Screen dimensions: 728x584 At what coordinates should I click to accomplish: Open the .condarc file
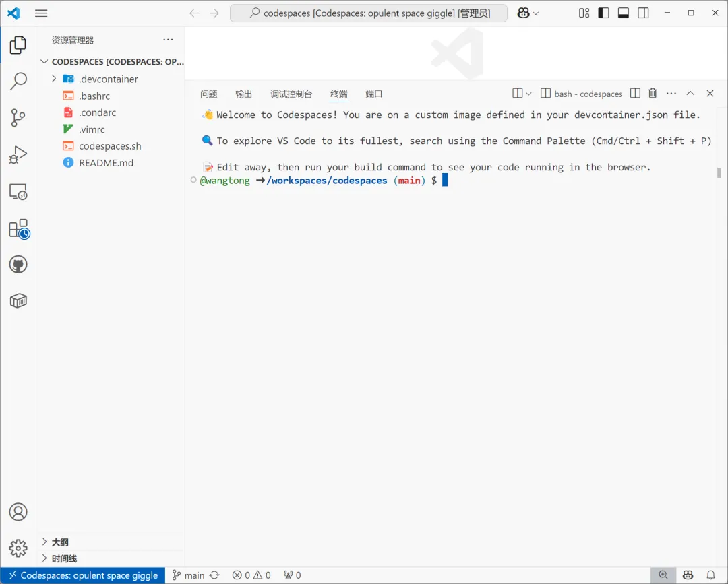[x=111, y=112]
